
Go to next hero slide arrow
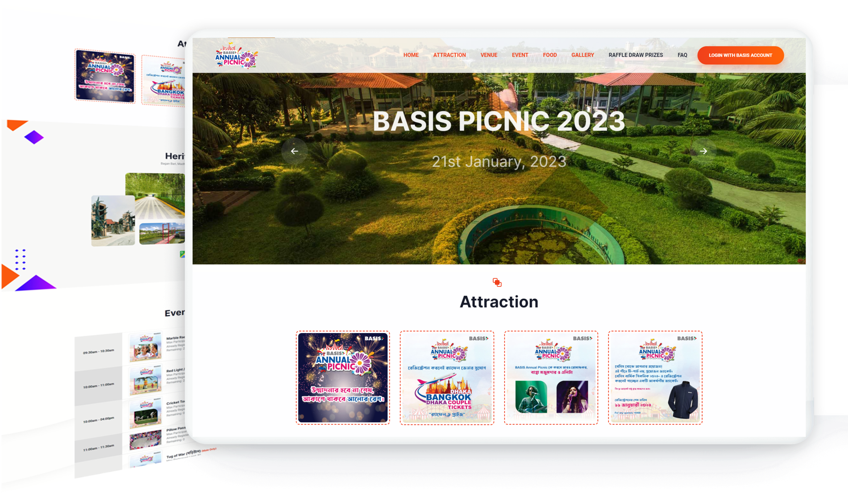pos(703,151)
